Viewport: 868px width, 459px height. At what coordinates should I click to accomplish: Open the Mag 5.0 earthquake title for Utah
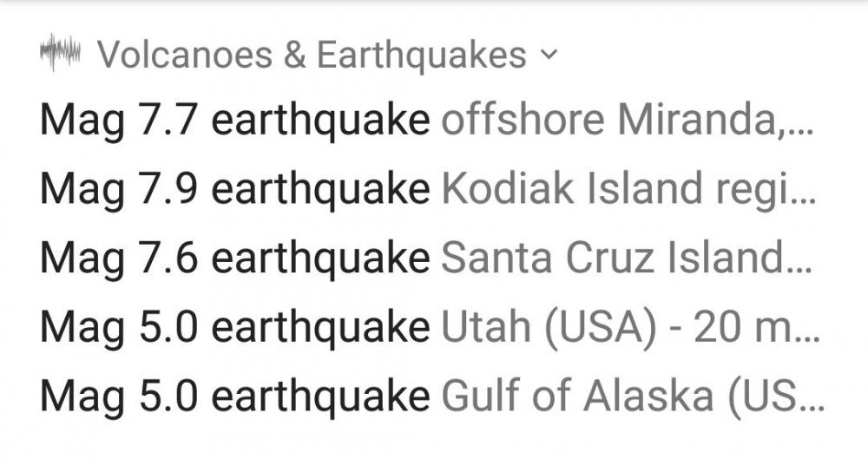click(x=234, y=326)
